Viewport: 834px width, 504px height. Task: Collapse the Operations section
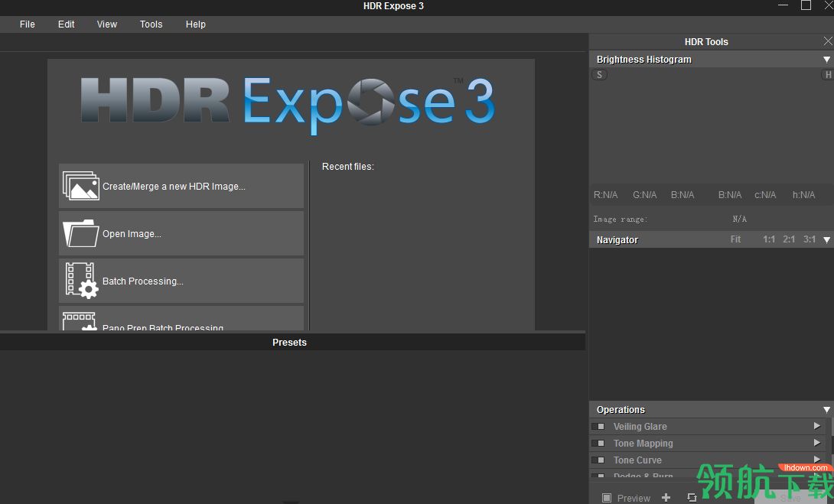click(826, 410)
